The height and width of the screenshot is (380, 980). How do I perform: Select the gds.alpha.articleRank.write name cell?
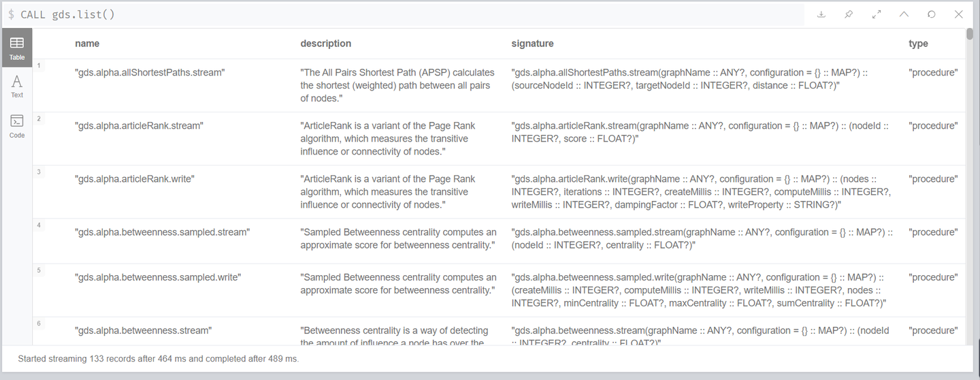(135, 179)
